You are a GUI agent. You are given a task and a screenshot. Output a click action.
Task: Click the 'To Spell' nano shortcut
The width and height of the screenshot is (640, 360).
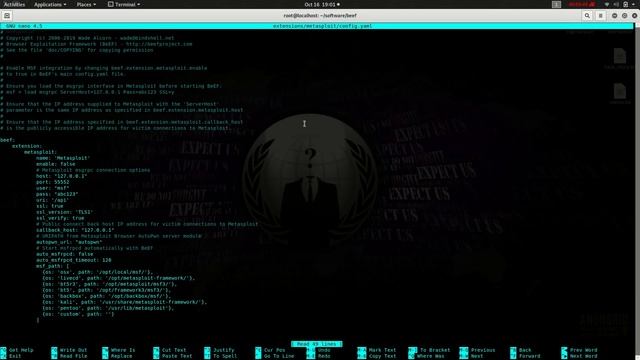click(221, 356)
